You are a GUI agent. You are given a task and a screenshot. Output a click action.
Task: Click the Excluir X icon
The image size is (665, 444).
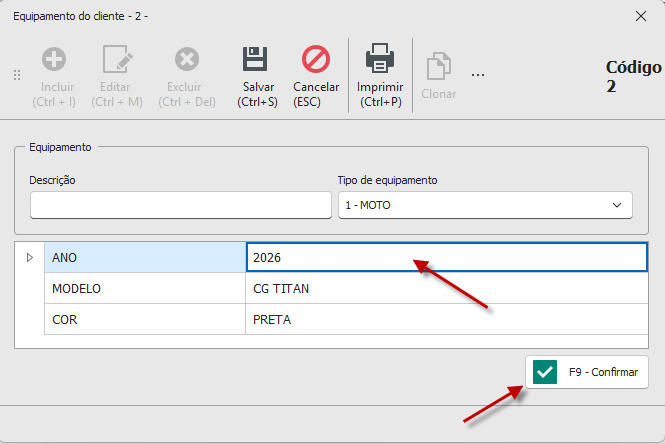[187, 59]
